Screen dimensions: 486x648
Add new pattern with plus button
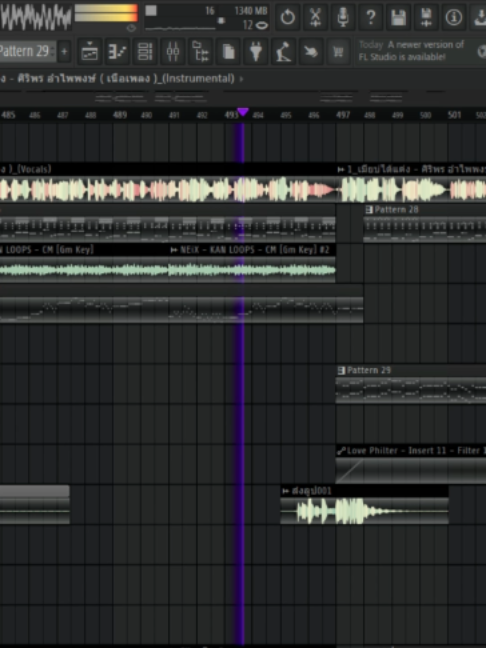pos(64,52)
